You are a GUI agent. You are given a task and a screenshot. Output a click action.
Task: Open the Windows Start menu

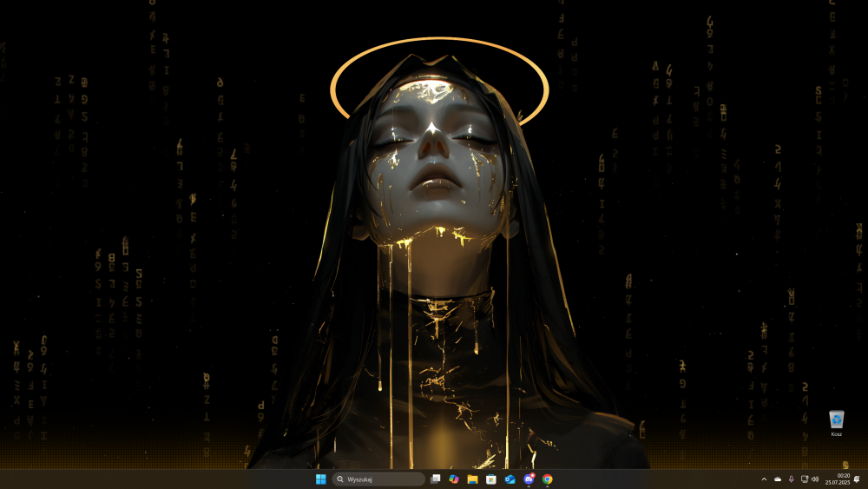click(320, 479)
